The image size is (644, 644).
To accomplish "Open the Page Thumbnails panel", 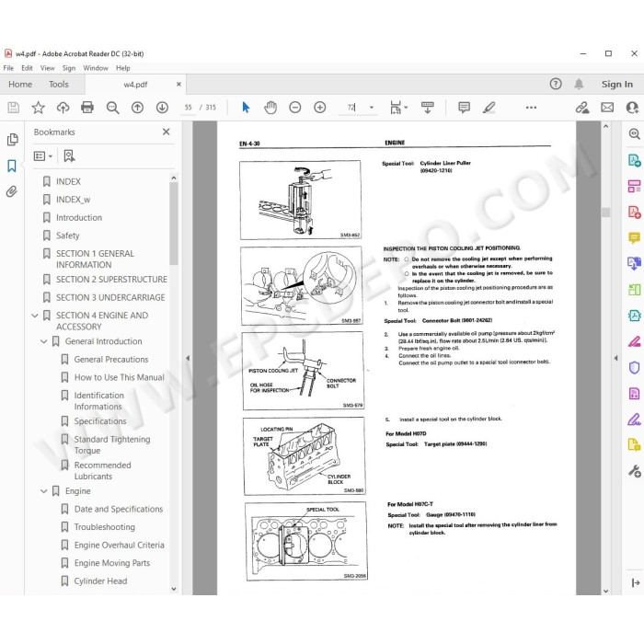I will pyautogui.click(x=13, y=140).
